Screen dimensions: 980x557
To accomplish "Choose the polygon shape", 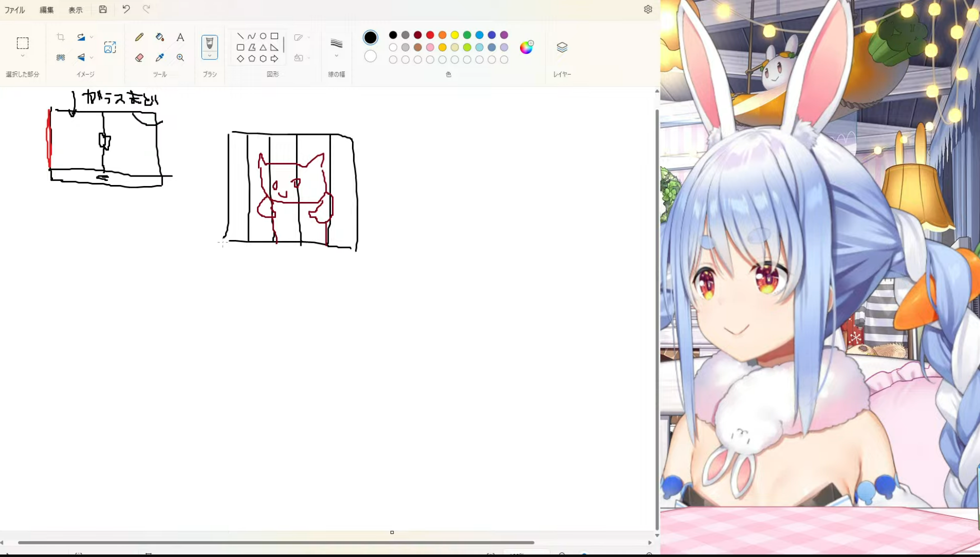I will click(251, 47).
